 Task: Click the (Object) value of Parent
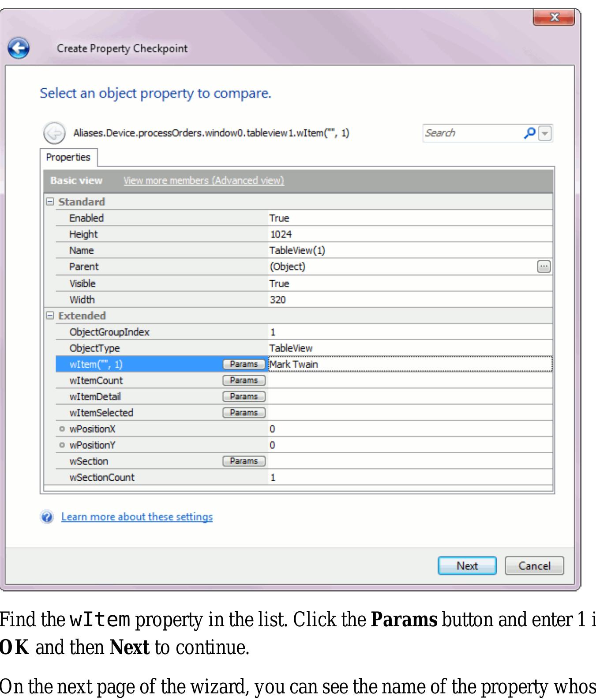[x=287, y=267]
